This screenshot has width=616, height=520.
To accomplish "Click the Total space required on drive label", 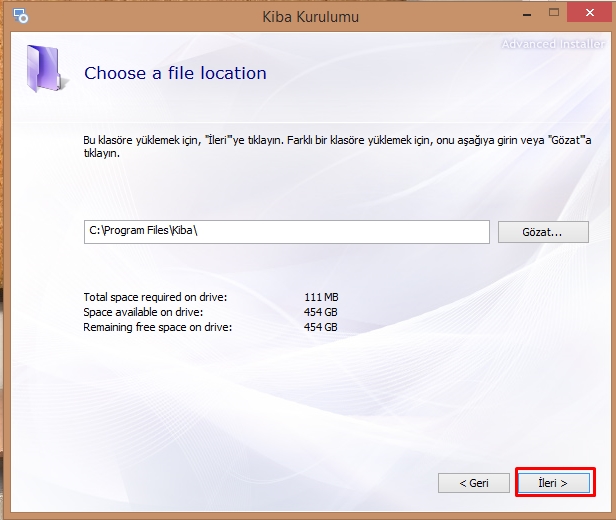I will tap(155, 298).
